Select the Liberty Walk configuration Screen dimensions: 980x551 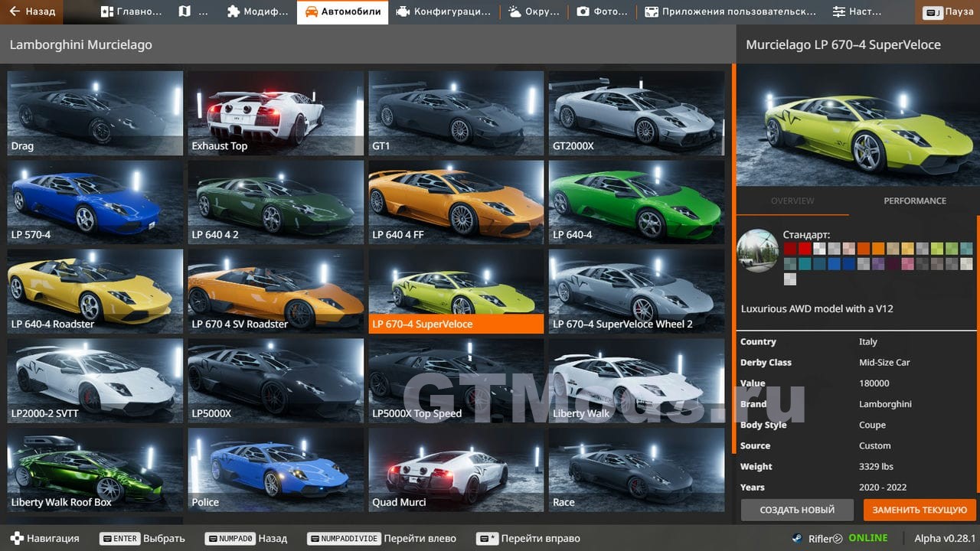click(x=636, y=380)
